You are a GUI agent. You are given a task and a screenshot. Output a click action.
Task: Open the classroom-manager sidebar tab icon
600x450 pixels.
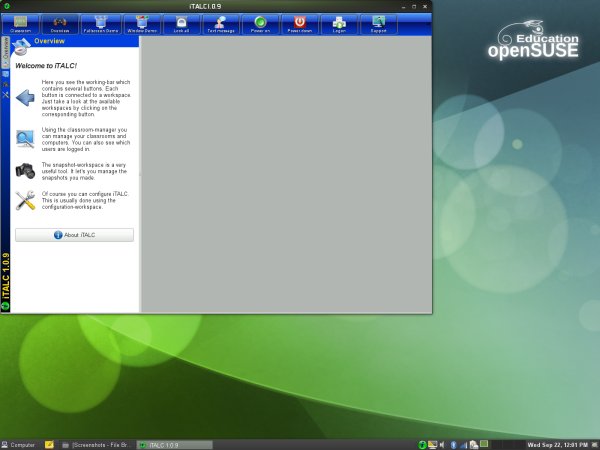tap(5, 74)
